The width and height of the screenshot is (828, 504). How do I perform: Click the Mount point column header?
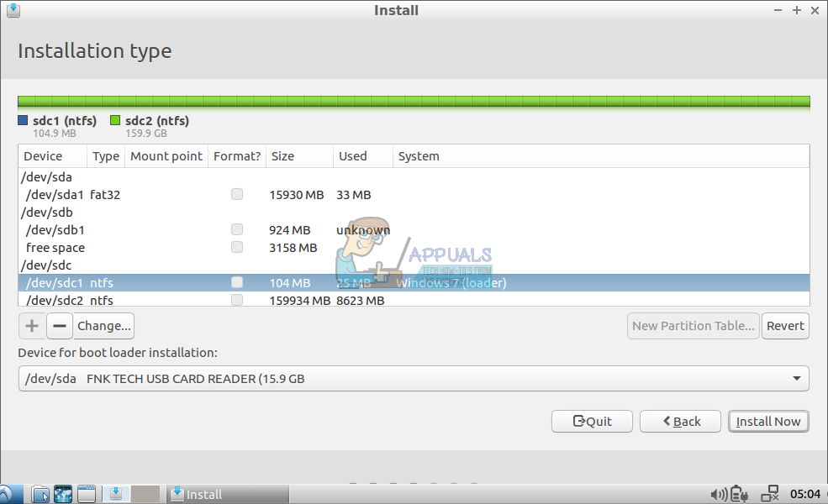click(166, 156)
